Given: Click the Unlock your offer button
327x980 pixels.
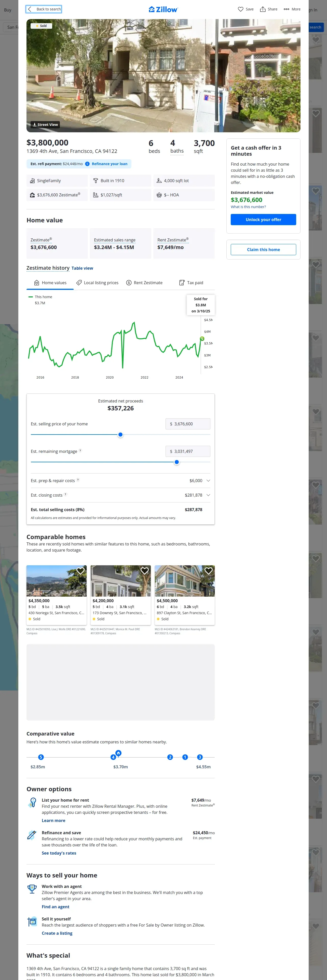Looking at the screenshot, I should tap(263, 220).
